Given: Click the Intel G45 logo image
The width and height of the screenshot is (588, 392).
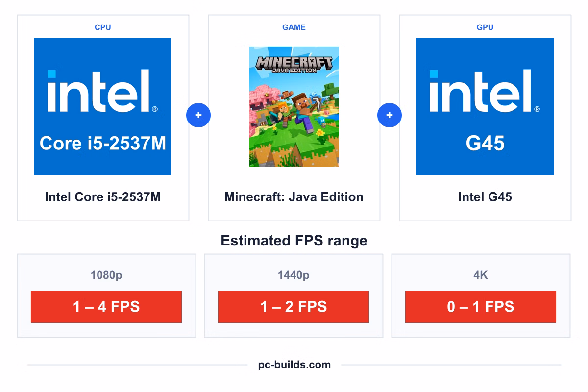Looking at the screenshot, I should [x=485, y=107].
